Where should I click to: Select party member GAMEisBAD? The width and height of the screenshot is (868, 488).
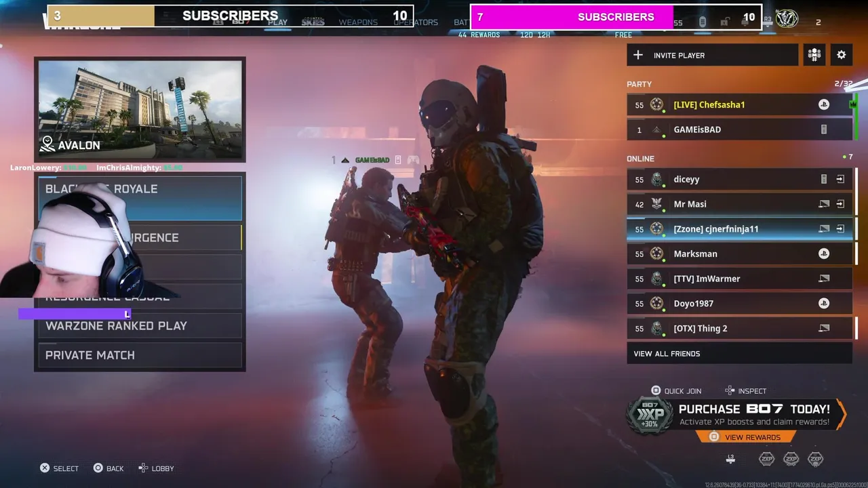pyautogui.click(x=739, y=129)
